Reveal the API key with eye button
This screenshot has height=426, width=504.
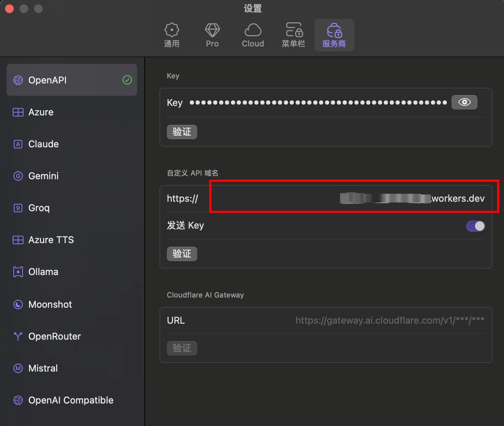tap(464, 102)
